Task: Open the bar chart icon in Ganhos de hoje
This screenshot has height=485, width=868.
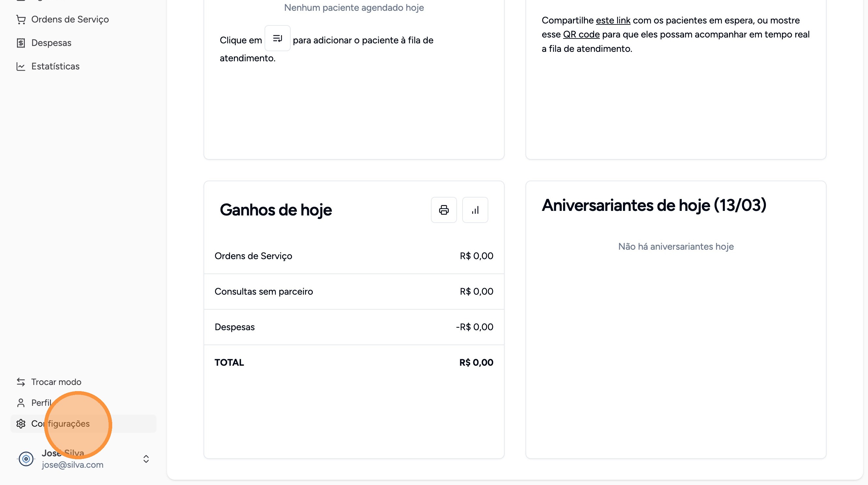Action: pyautogui.click(x=475, y=210)
